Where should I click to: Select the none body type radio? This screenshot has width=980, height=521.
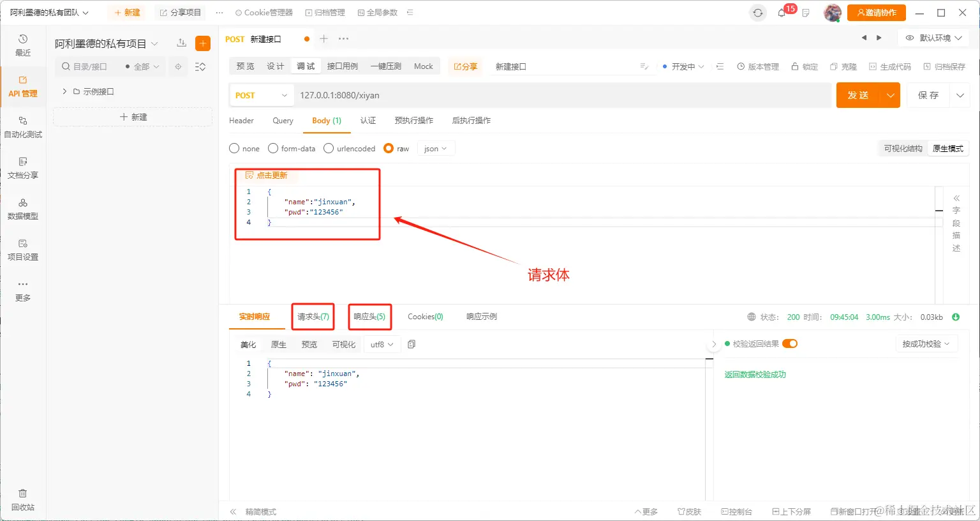(x=234, y=148)
